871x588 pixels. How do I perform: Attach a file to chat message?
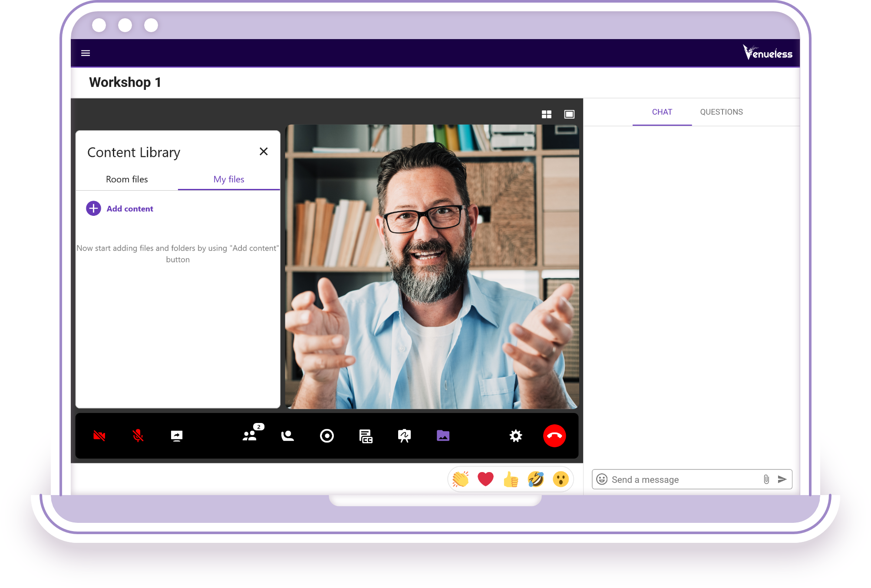(766, 479)
